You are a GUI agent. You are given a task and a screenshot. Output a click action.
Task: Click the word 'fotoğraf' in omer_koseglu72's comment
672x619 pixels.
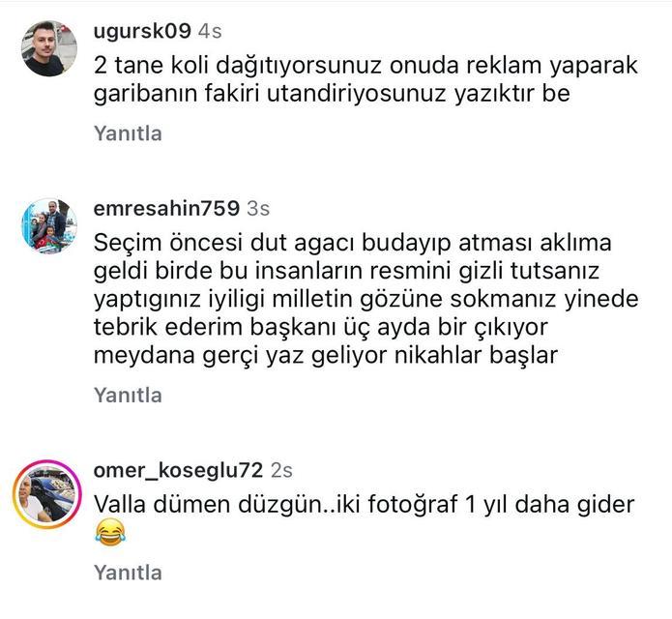pos(412,505)
